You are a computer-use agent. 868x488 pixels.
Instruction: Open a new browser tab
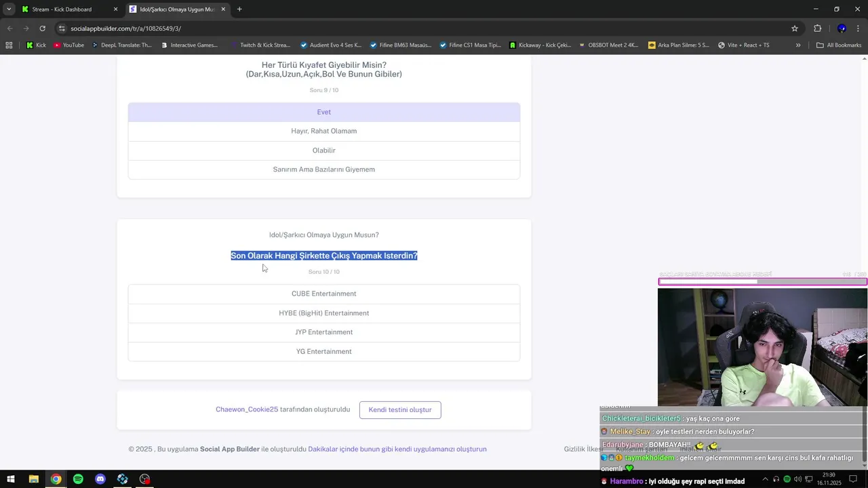(239, 9)
